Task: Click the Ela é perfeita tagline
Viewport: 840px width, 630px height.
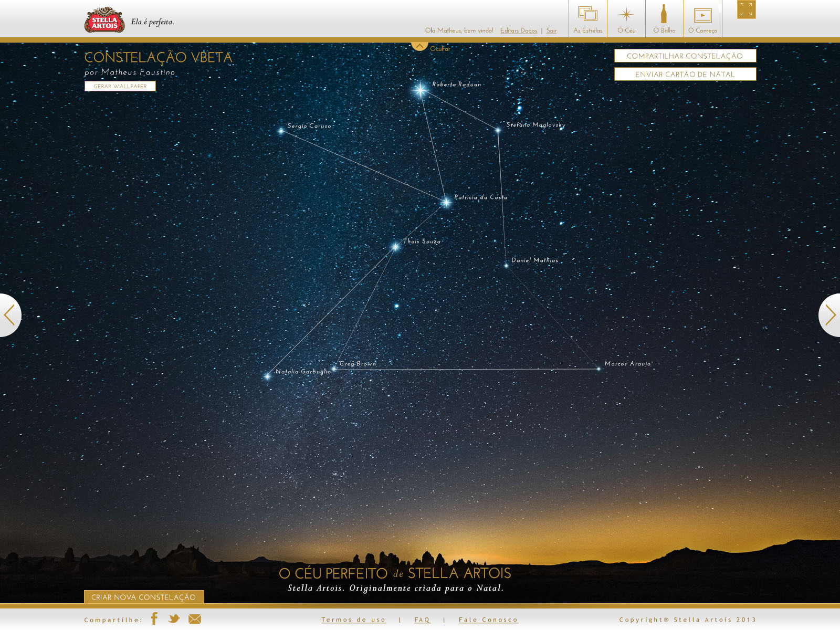Action: tap(152, 22)
